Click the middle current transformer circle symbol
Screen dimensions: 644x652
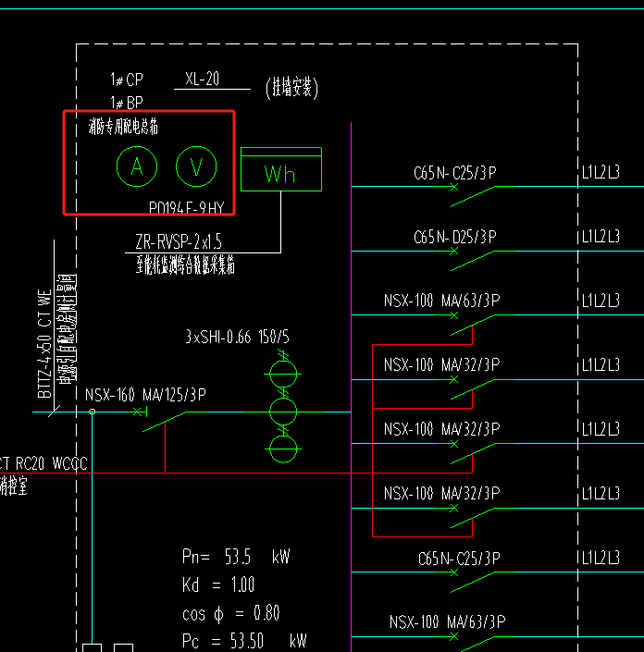pyautogui.click(x=283, y=412)
